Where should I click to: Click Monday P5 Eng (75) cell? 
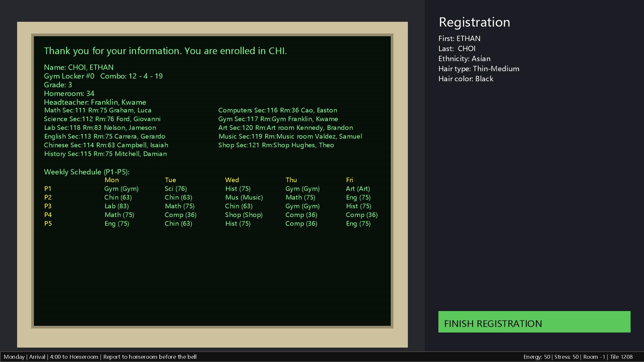[x=117, y=224]
